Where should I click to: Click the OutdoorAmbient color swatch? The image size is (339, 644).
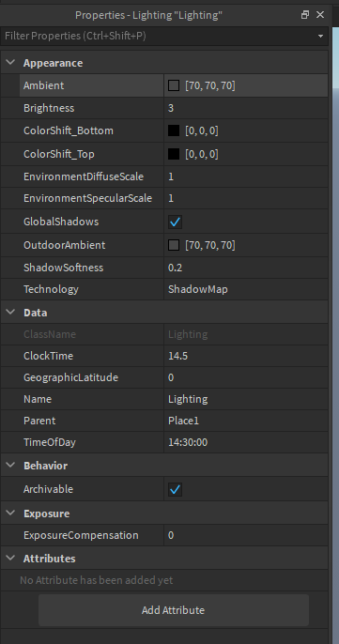(174, 245)
